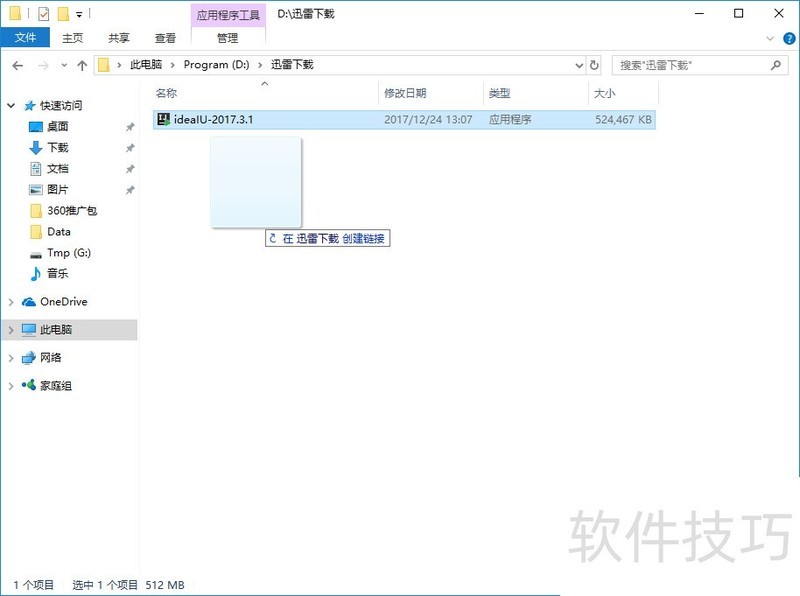Sort by the 大小 column header
800x596 pixels.
coord(605,93)
